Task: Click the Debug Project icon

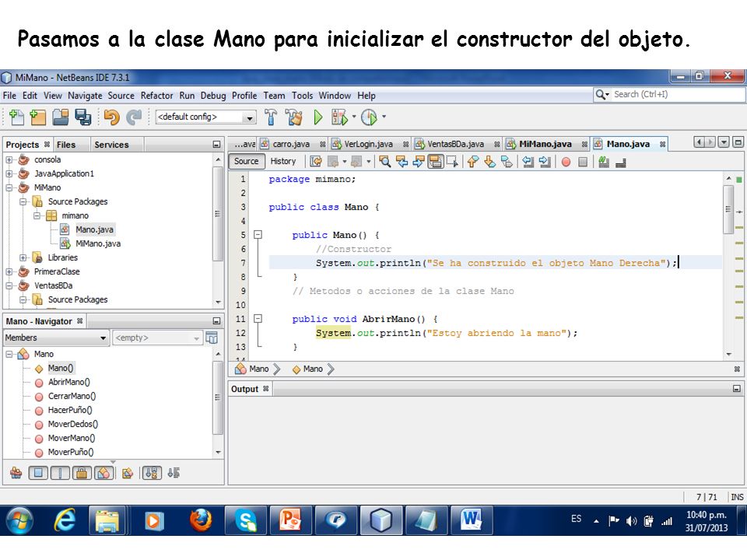Action: pyautogui.click(x=339, y=117)
